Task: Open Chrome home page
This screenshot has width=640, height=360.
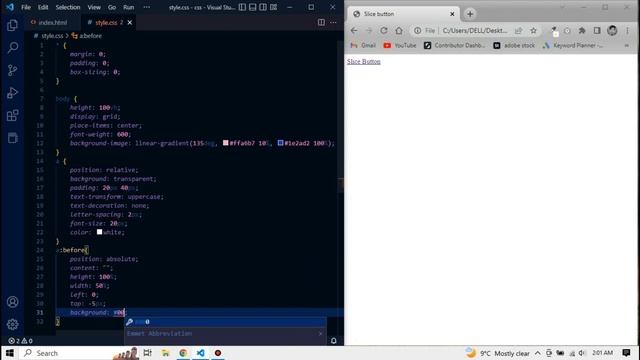Action: (x=399, y=31)
